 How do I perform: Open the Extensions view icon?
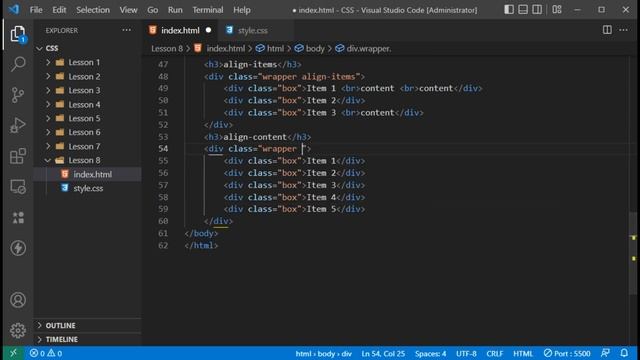(18, 156)
